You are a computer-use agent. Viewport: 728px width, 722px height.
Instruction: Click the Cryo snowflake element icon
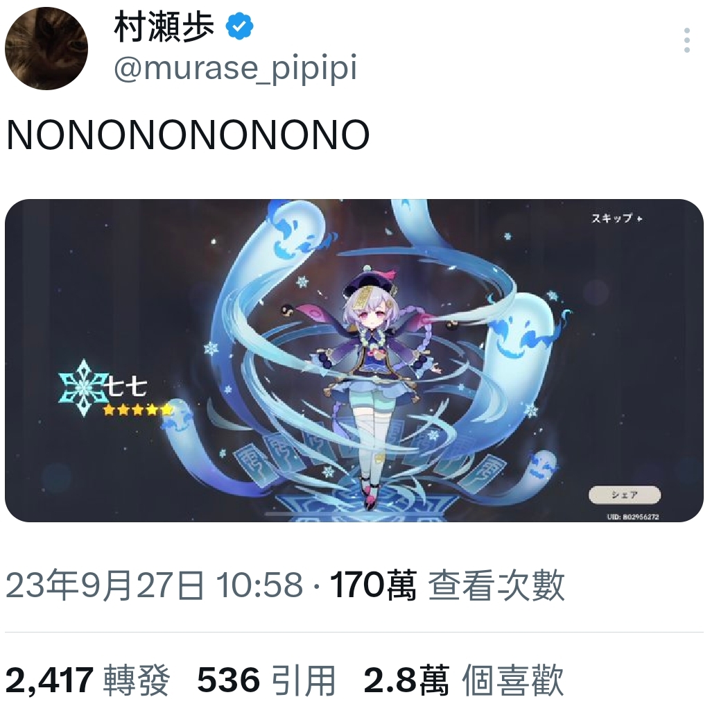83,387
